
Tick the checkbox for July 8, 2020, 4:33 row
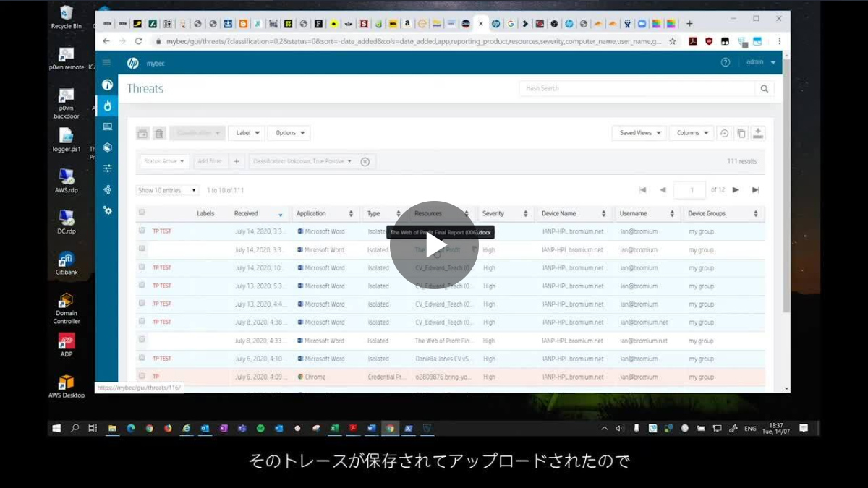point(142,340)
